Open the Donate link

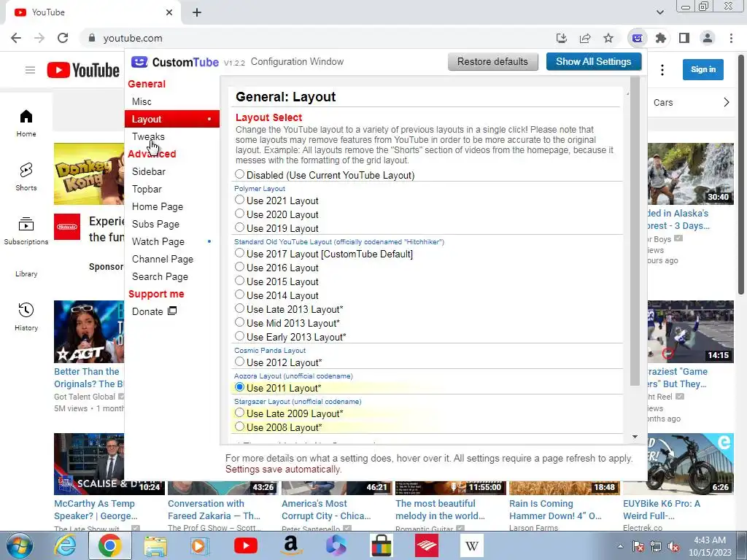point(155,311)
